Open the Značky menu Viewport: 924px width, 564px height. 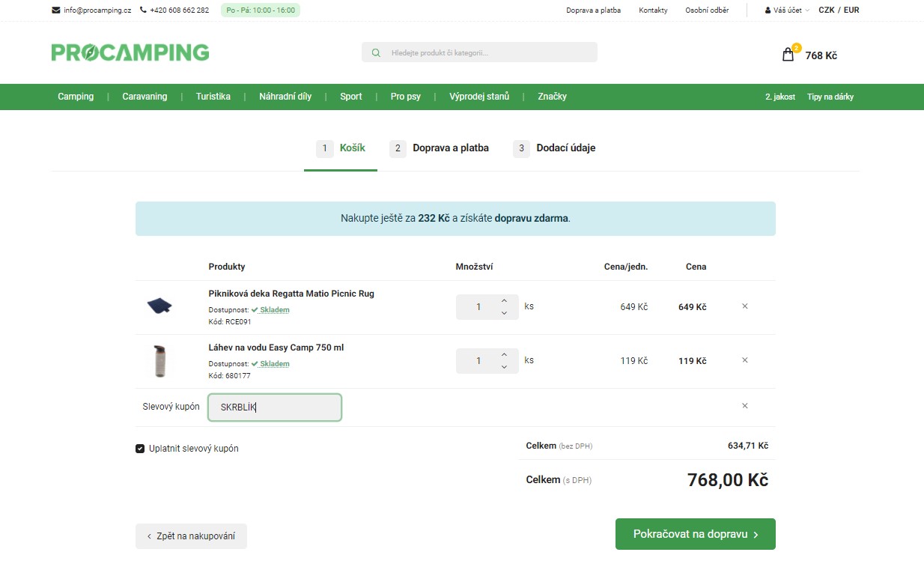pos(552,97)
